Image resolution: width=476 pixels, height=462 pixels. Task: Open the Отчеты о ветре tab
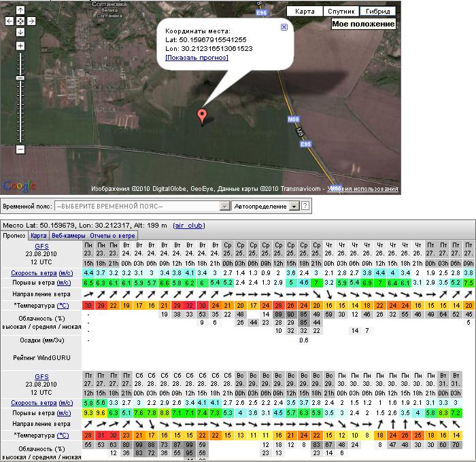113,235
